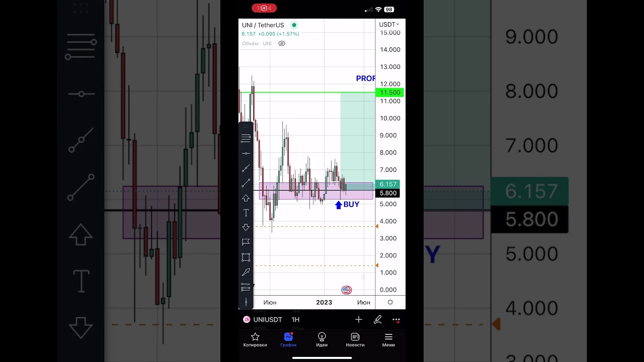
Task: Tap the 0.000 price scale value
Action: tap(388, 290)
